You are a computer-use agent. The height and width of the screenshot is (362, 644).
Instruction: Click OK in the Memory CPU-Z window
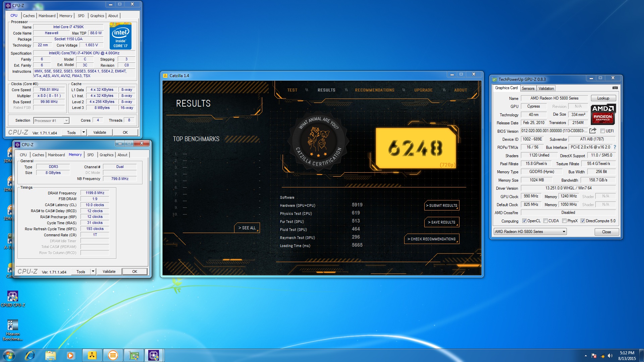pos(135,271)
